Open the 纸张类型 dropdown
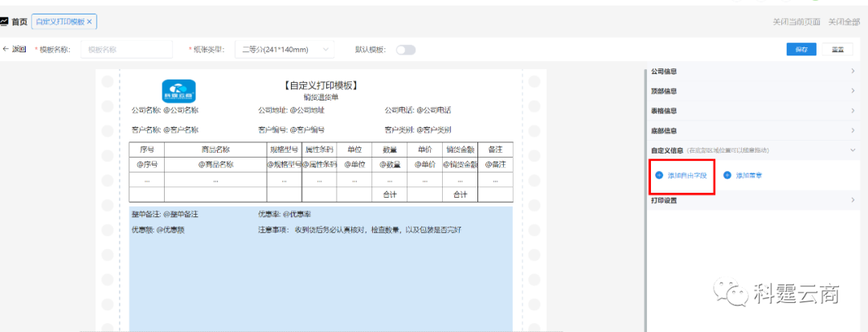This screenshot has height=332, width=868. [285, 49]
